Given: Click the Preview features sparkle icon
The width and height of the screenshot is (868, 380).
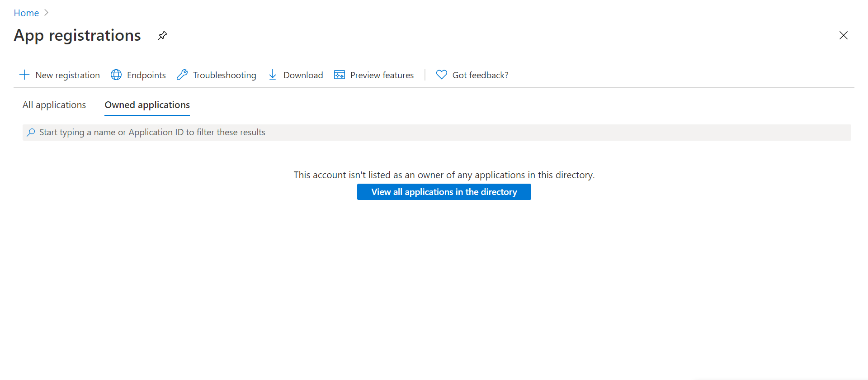Looking at the screenshot, I should tap(340, 75).
